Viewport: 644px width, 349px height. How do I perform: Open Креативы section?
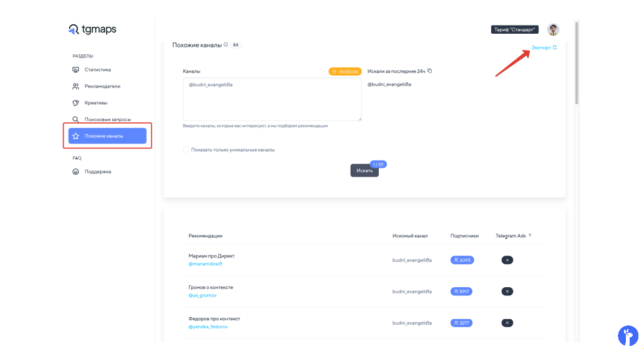click(96, 102)
